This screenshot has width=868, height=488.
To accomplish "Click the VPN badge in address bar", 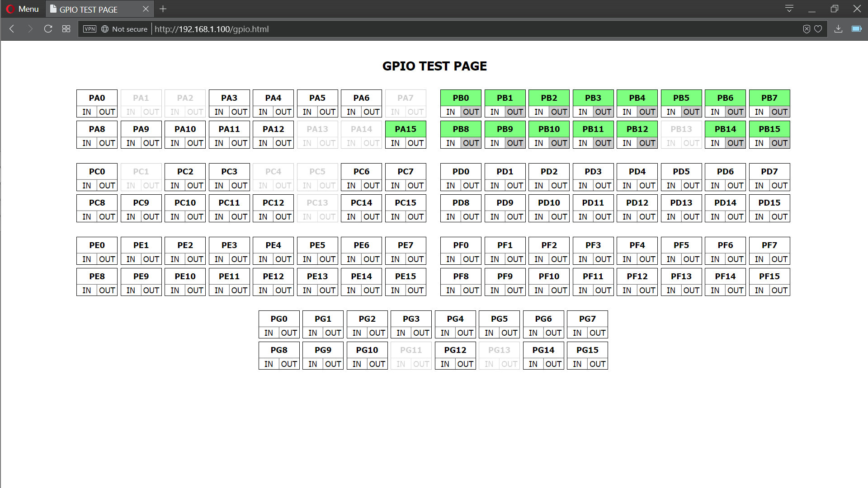I will (90, 29).
